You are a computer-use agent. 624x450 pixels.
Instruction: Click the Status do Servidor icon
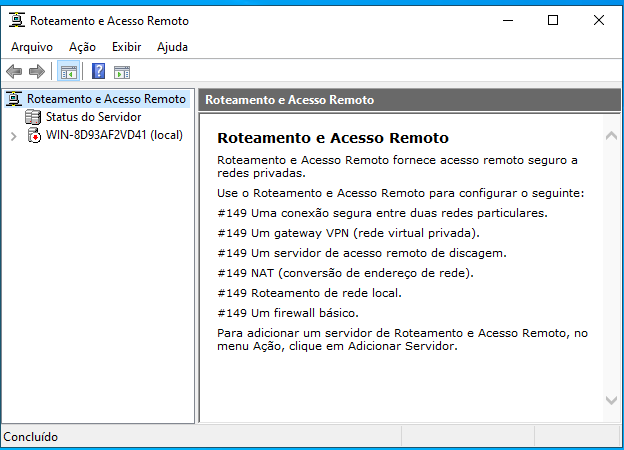click(x=33, y=117)
